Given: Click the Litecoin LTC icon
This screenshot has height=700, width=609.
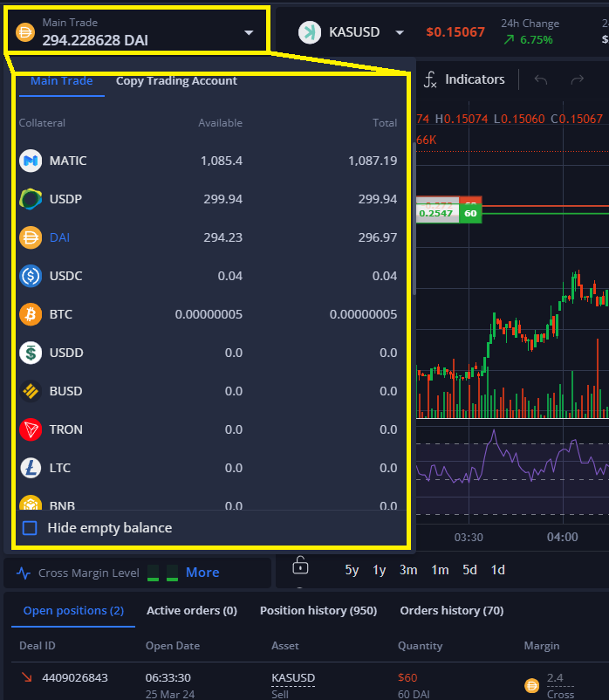Looking at the screenshot, I should [x=31, y=468].
